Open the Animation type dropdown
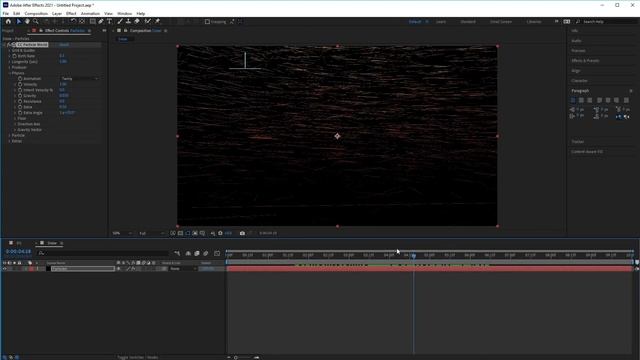The image size is (640, 360). click(x=80, y=78)
